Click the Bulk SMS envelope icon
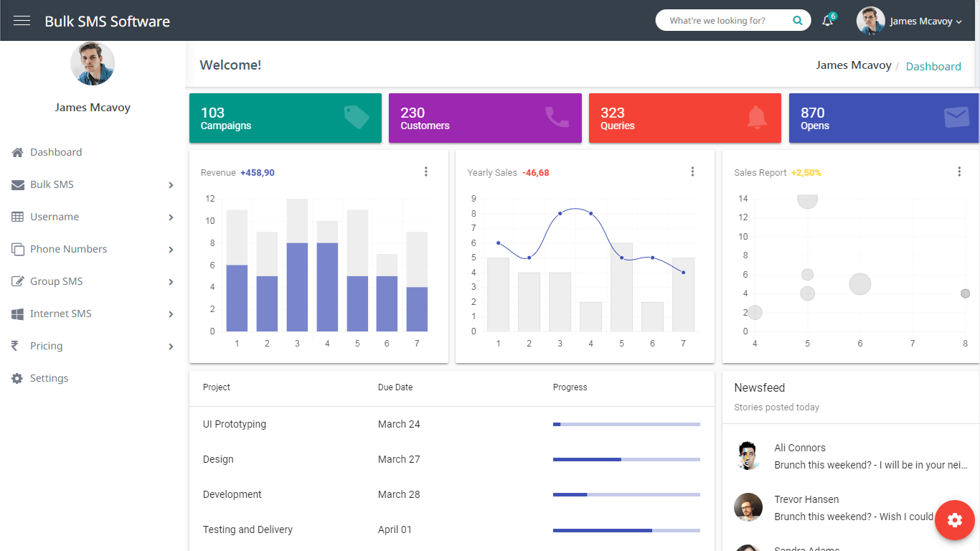 point(17,184)
